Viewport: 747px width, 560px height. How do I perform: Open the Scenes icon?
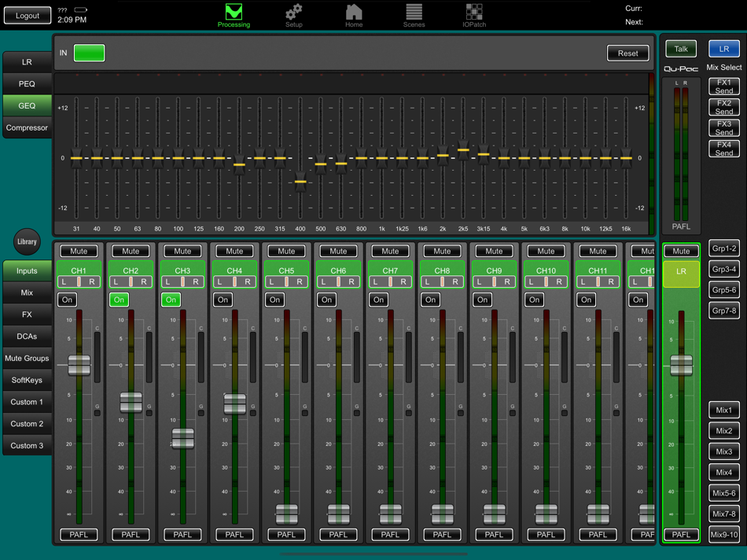[414, 13]
